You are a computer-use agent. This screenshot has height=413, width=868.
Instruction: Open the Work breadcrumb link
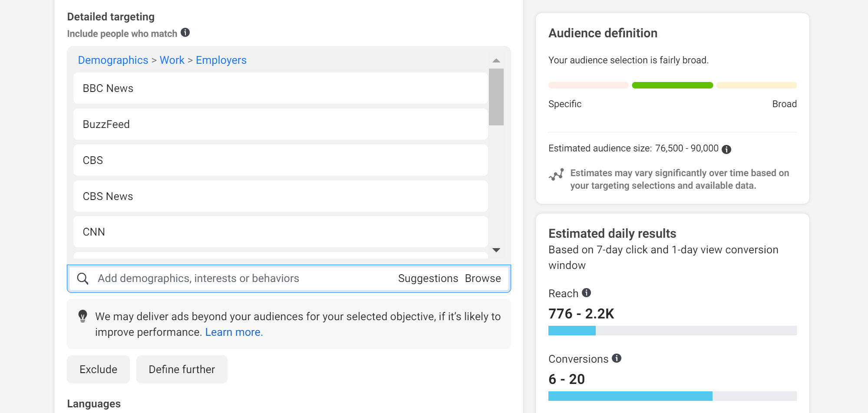tap(172, 60)
